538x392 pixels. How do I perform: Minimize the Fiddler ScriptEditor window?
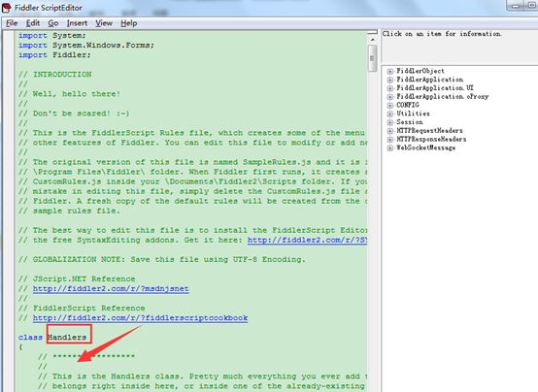pyautogui.click(x=516, y=5)
